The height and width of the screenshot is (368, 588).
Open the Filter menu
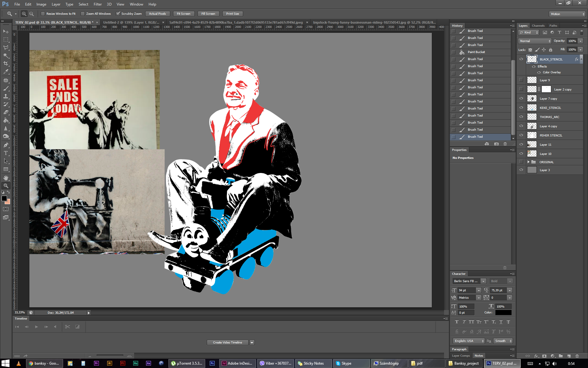(98, 4)
